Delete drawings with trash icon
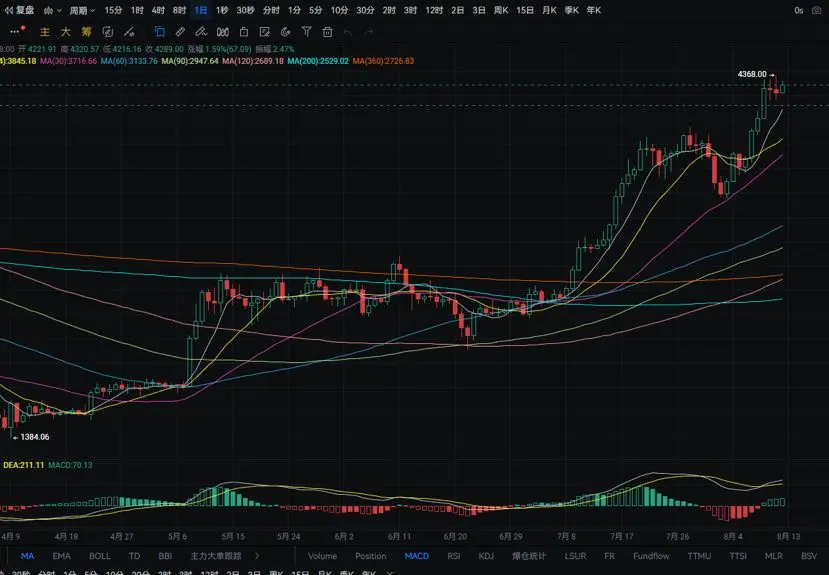Viewport: 829px width, 575px height. 328,32
